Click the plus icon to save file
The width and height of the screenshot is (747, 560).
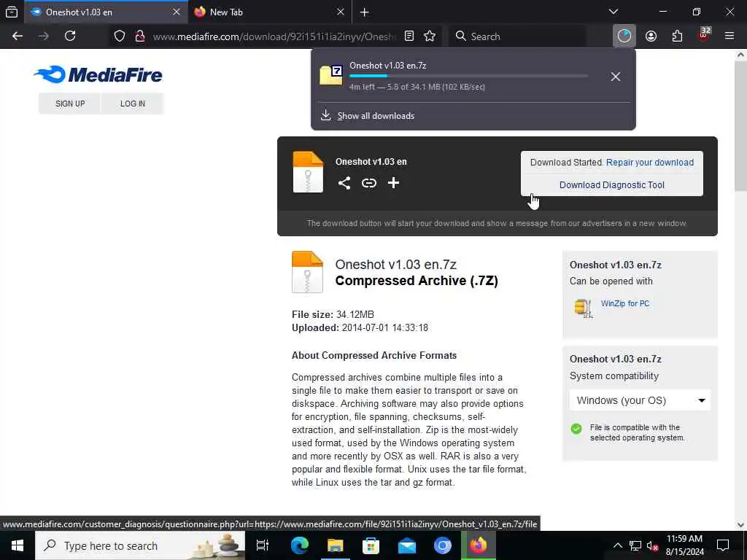click(x=393, y=183)
